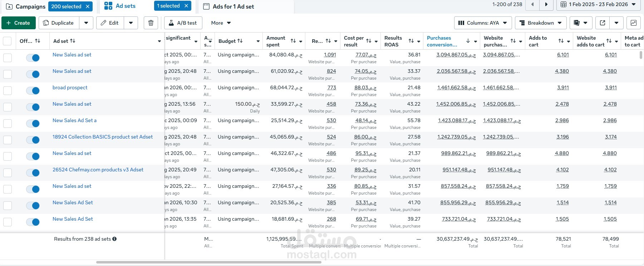
Task: Toggle off 18924 Collection BASICS Adset
Action: coord(33,140)
